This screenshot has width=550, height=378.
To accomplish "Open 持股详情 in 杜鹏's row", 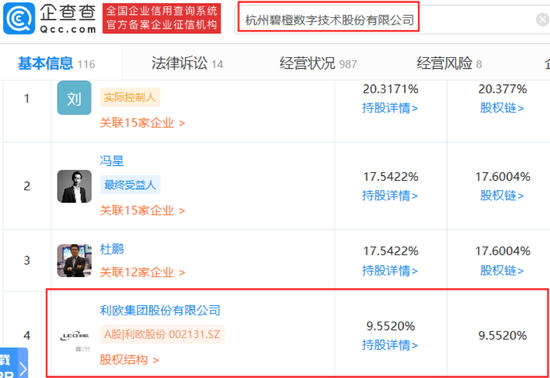I will (x=390, y=270).
